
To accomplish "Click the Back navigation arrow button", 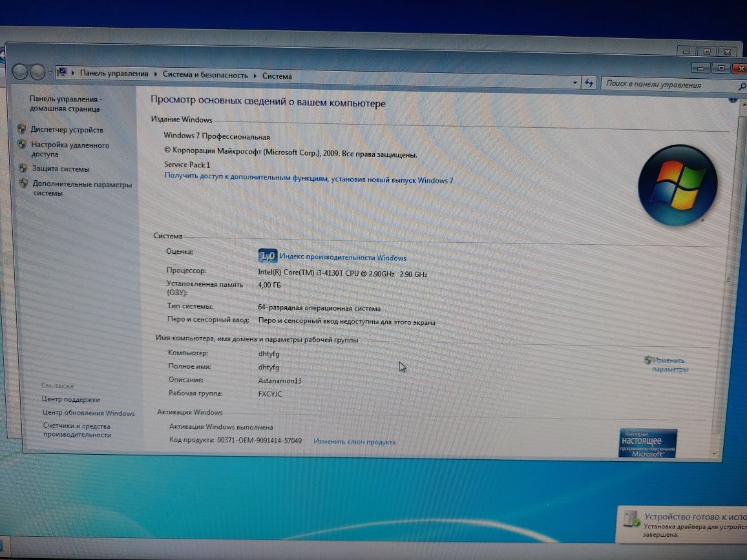I will pos(20,72).
